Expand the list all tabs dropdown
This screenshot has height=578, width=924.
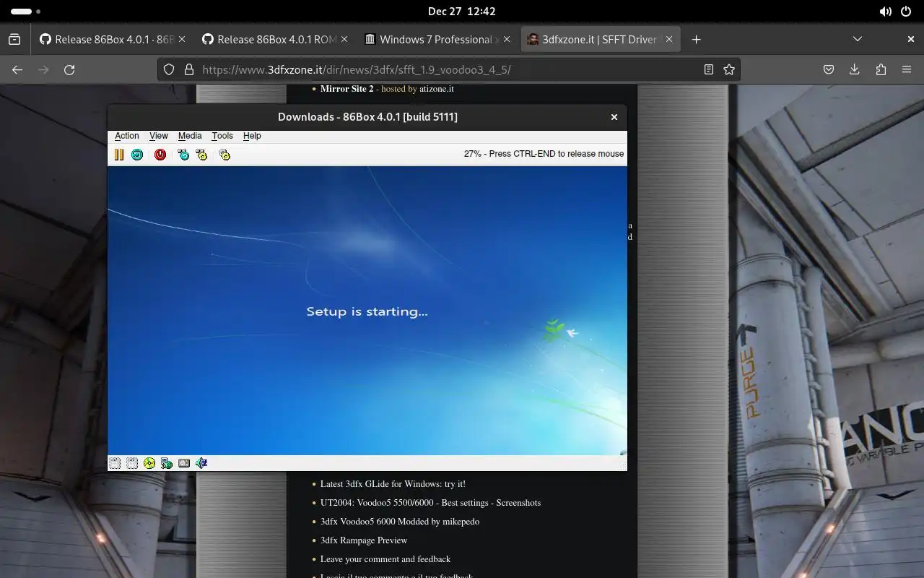point(858,39)
